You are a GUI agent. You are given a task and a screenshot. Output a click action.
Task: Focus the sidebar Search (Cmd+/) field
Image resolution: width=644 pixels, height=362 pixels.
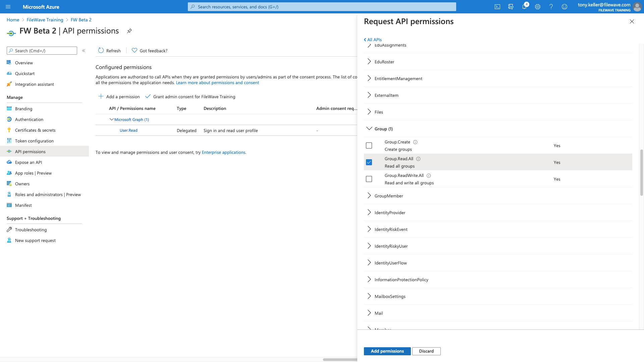(x=42, y=51)
